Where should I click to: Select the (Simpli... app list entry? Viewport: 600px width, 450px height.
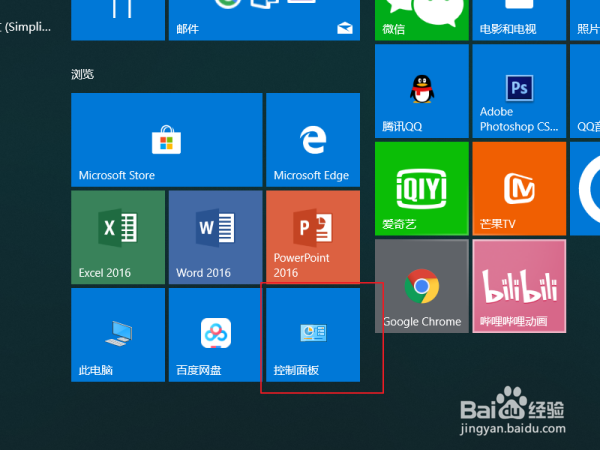(x=26, y=27)
